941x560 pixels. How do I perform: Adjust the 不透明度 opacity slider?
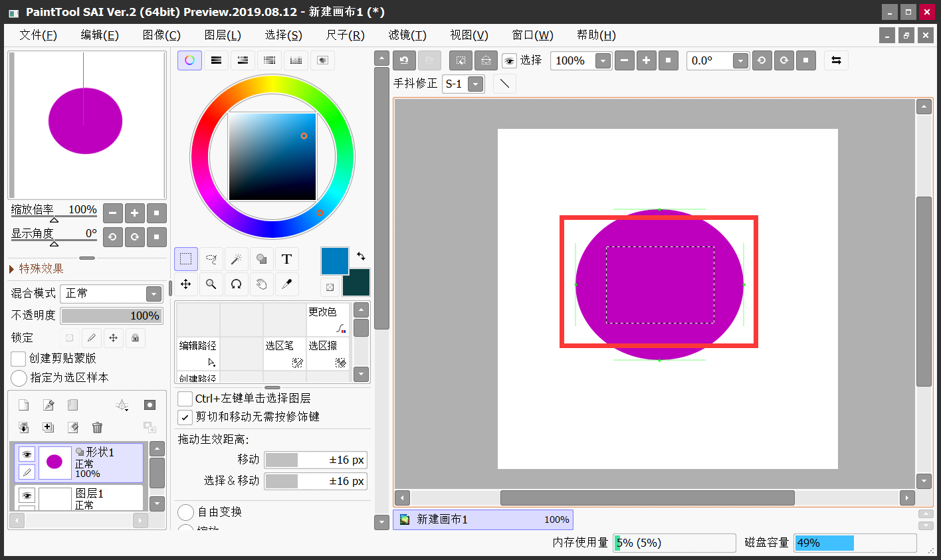point(112,316)
